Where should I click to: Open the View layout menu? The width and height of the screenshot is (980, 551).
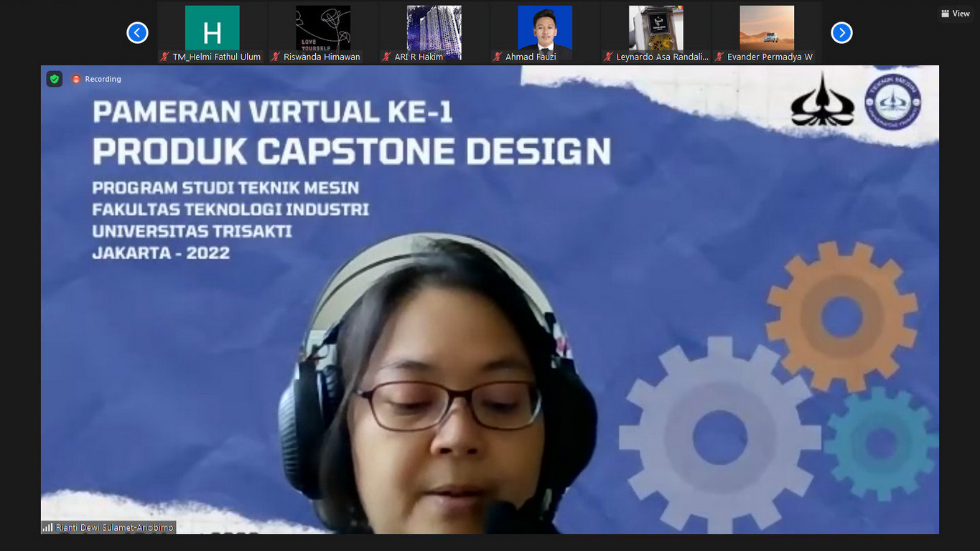(x=956, y=14)
